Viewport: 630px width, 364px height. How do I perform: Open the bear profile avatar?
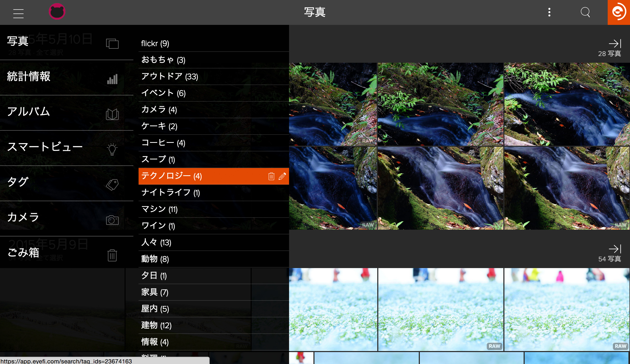(57, 12)
